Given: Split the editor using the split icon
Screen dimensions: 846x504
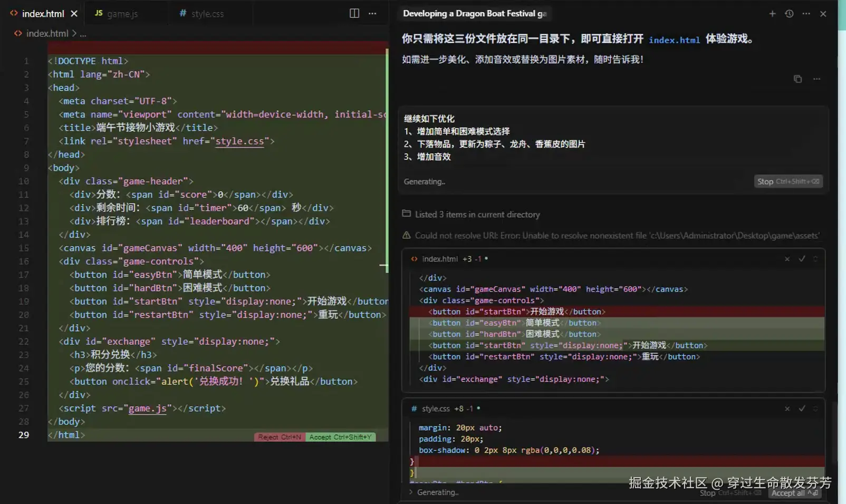Looking at the screenshot, I should coord(354,13).
